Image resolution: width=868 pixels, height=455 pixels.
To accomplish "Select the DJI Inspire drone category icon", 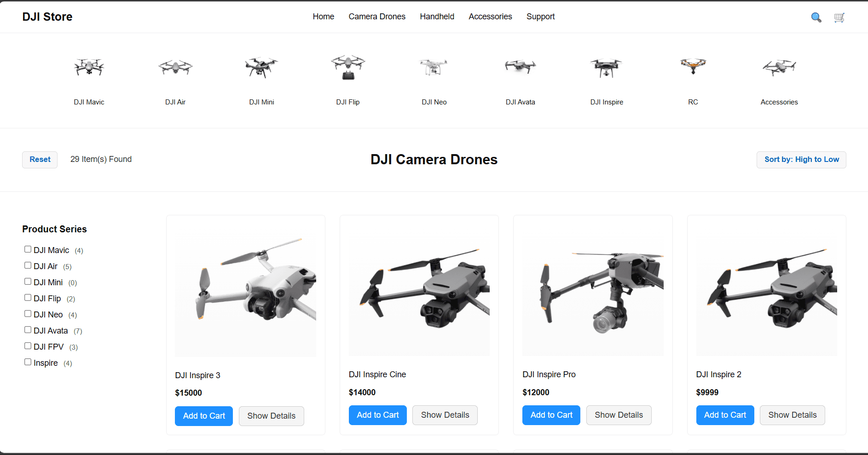I will (607, 67).
